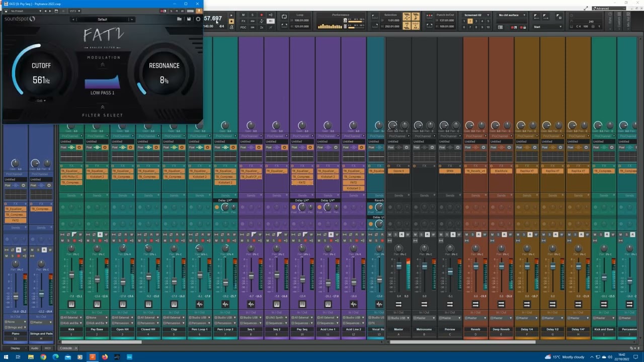This screenshot has height=362, width=644.
Task: Toggle automation Write on the Clap strip
Action: [183, 234]
